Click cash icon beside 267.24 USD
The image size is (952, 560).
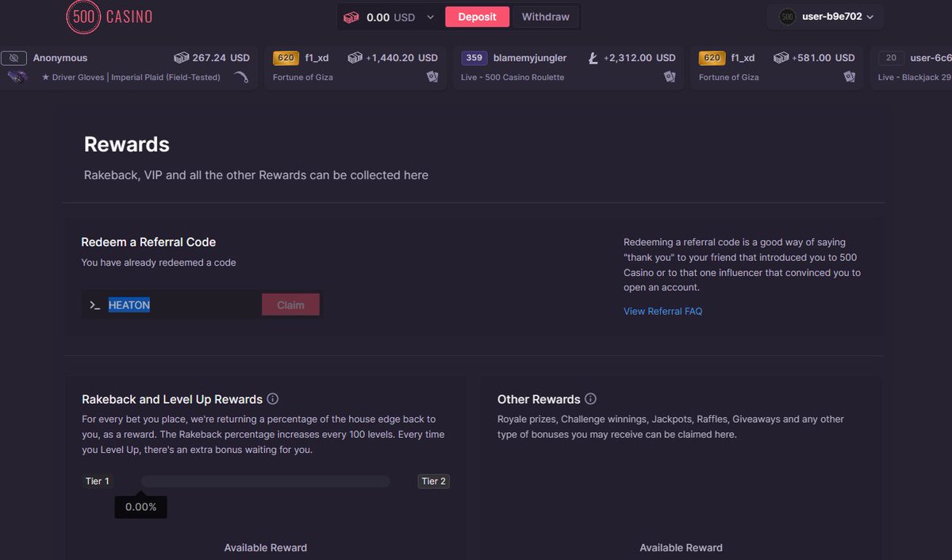181,58
